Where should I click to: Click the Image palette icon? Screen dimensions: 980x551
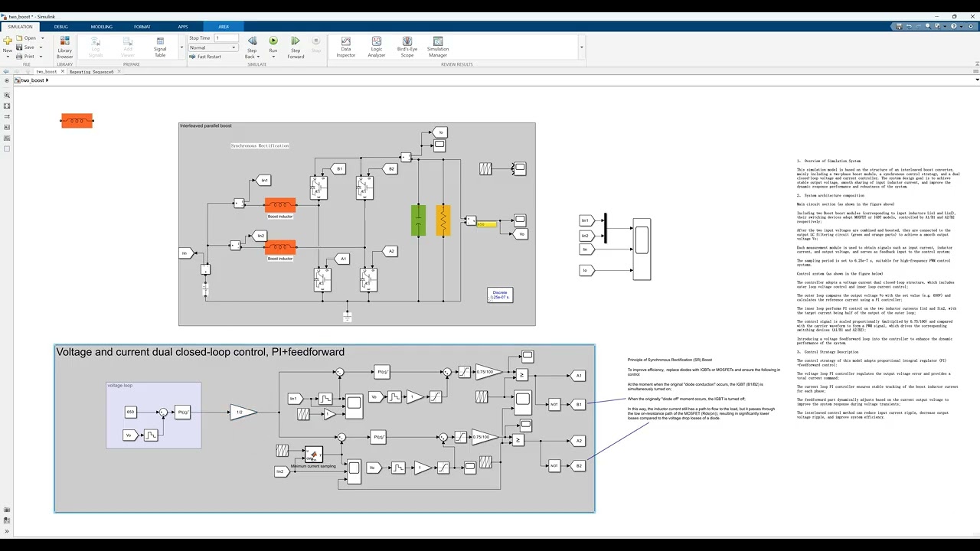(8, 139)
